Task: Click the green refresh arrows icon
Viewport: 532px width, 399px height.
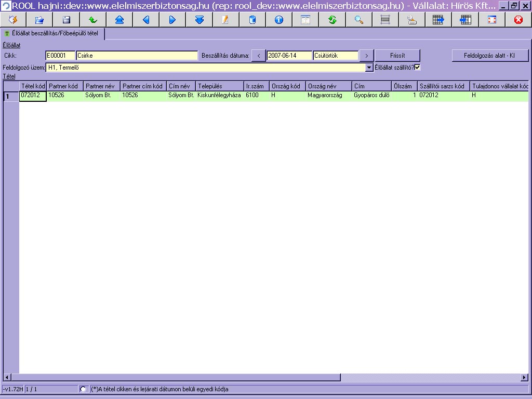Action: click(332, 20)
